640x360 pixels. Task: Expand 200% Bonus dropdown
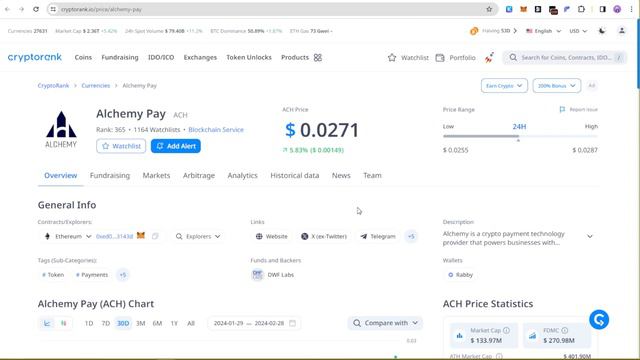[557, 86]
